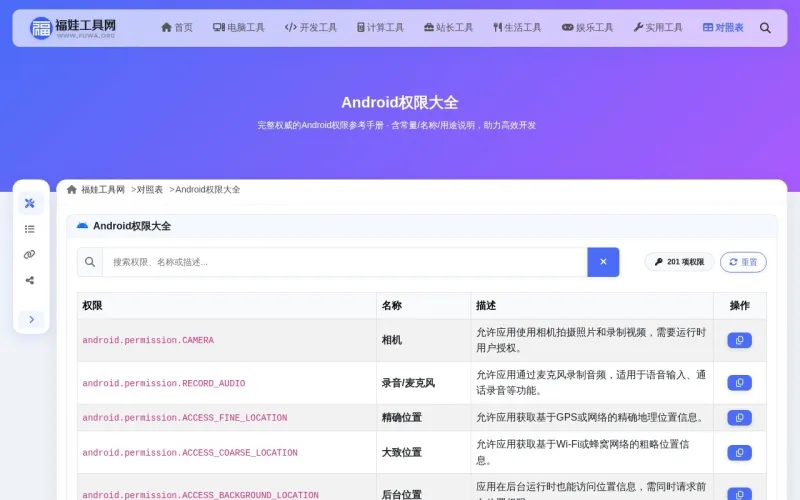The height and width of the screenshot is (500, 800).
Task: Select the android.permission.RECORD_AUDIO text
Action: pos(164,383)
